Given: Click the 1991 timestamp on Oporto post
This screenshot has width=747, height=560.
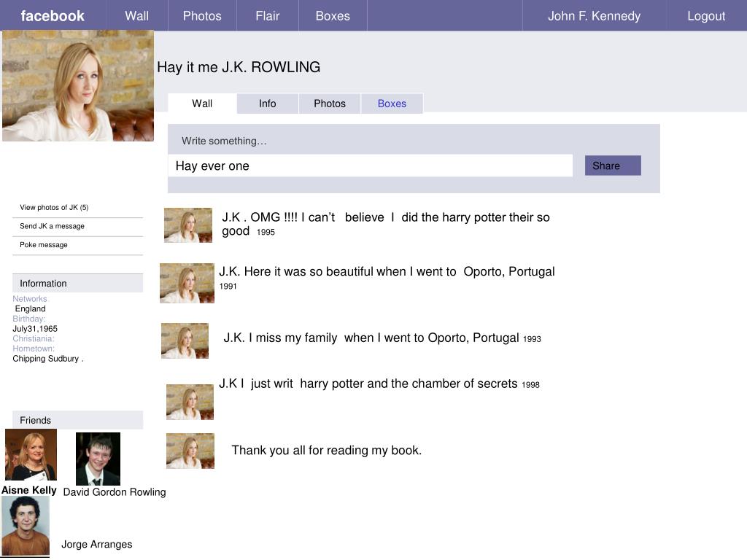Looking at the screenshot, I should (228, 286).
